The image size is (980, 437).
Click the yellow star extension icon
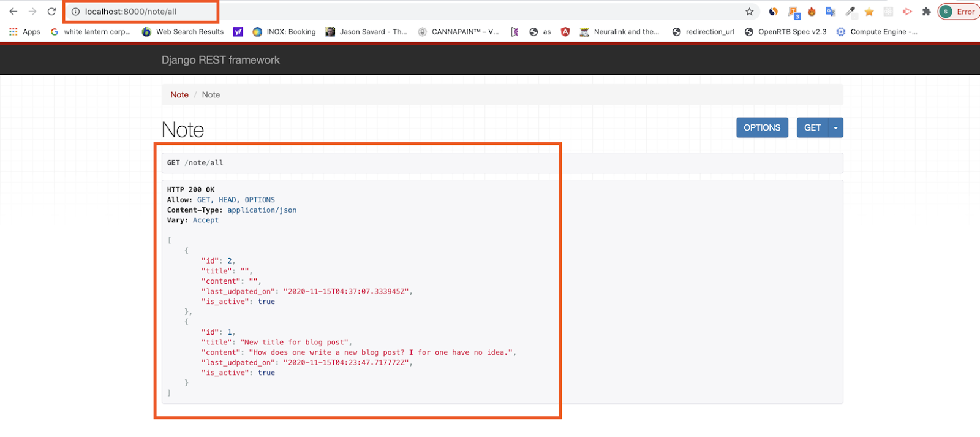click(x=869, y=12)
